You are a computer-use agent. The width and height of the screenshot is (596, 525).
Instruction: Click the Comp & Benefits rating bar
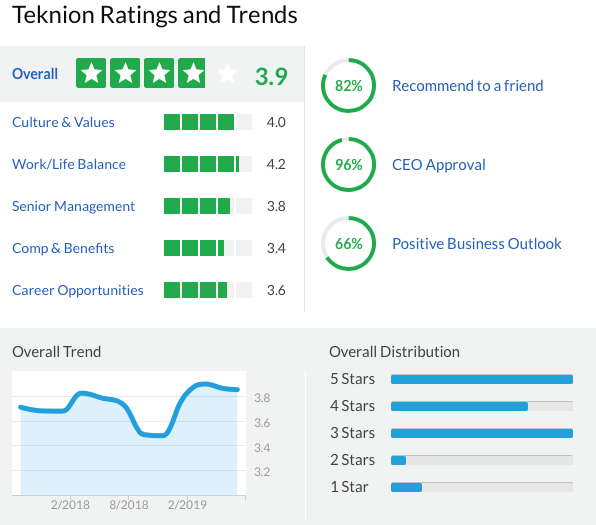click(x=208, y=248)
